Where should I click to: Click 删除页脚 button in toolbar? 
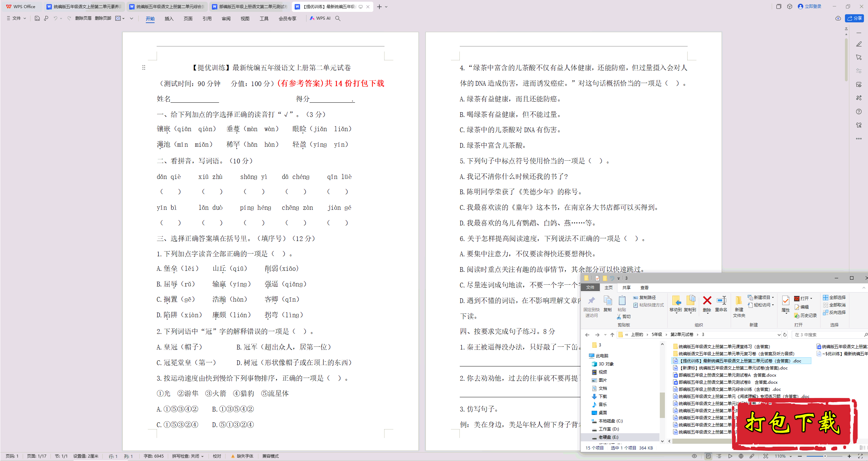point(103,18)
